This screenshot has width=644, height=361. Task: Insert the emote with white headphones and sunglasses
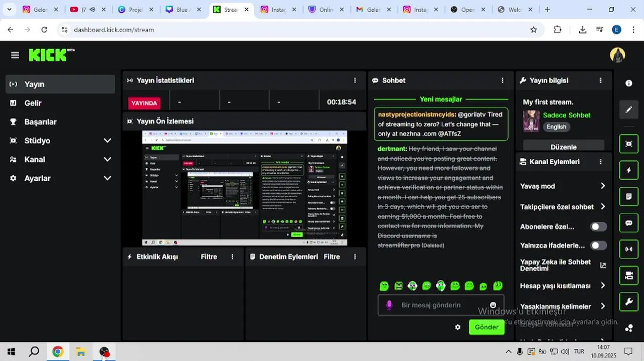pyautogui.click(x=412, y=286)
